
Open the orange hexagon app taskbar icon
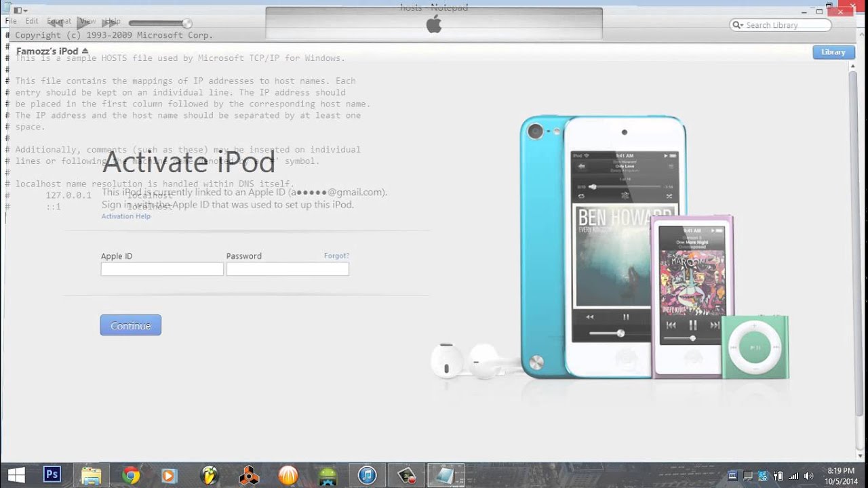click(x=249, y=475)
